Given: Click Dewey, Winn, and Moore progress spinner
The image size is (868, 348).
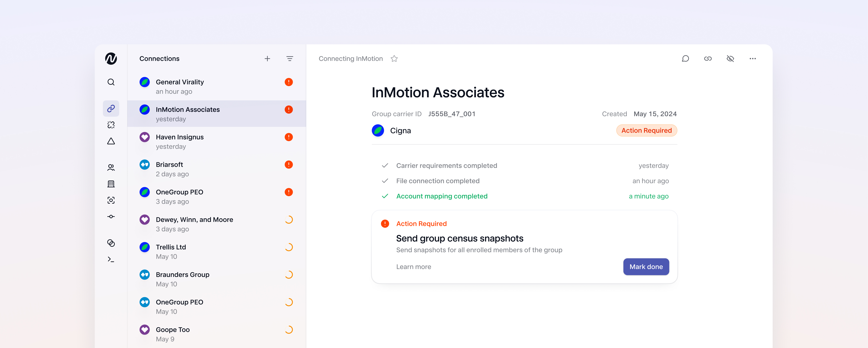Looking at the screenshot, I should tap(289, 220).
